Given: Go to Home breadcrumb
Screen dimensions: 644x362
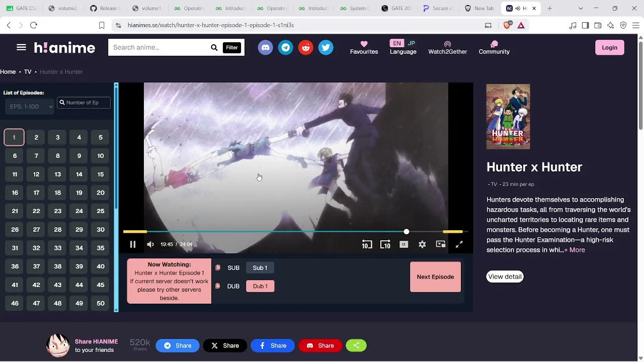Looking at the screenshot, I should click(8, 72).
